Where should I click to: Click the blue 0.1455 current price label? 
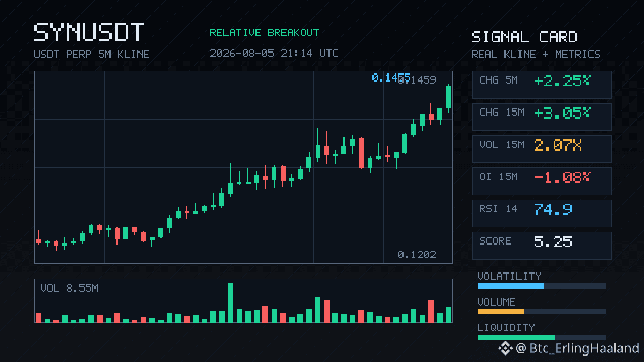point(391,78)
